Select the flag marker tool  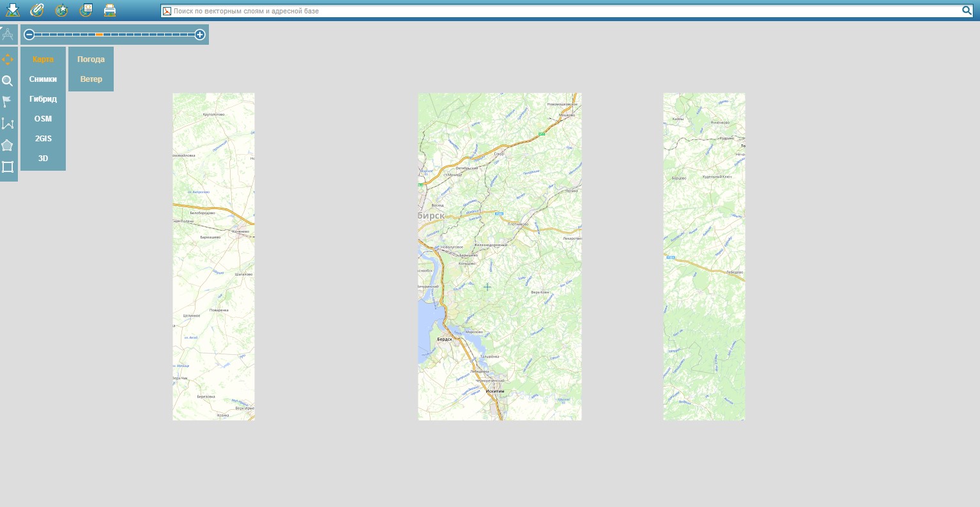tap(8, 102)
